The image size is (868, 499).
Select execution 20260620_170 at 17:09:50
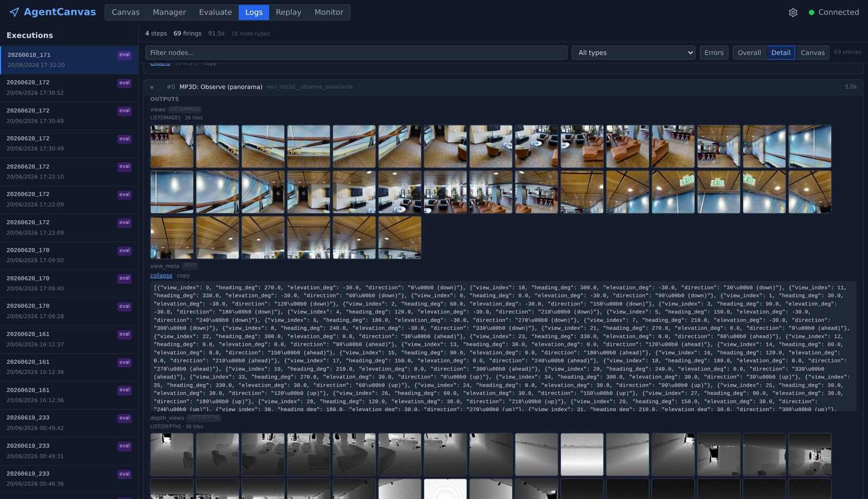[69, 255]
